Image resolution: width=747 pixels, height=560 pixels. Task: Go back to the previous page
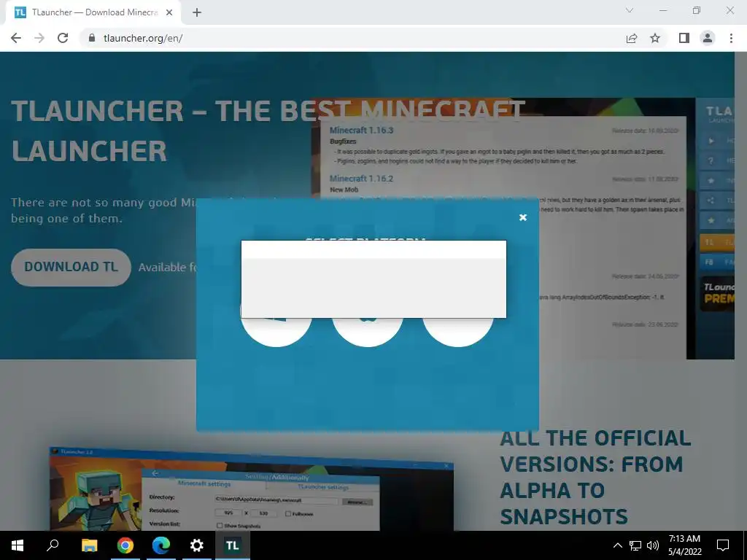(16, 38)
